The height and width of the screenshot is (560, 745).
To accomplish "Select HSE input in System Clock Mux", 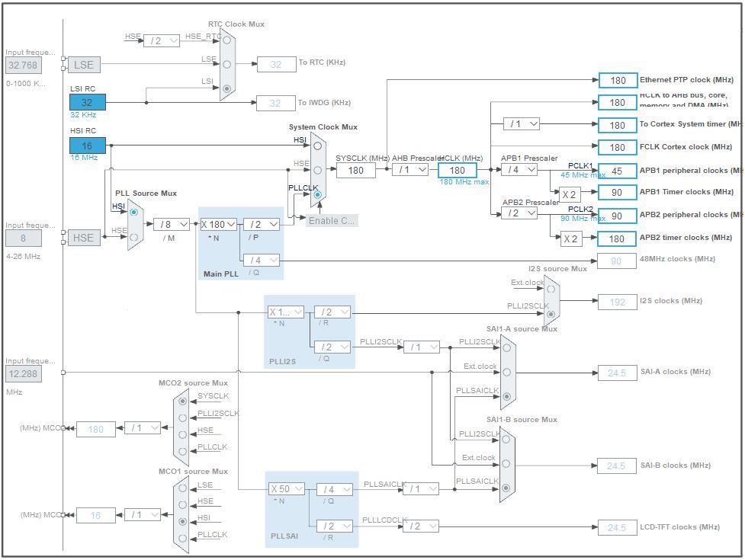I will click(x=317, y=170).
